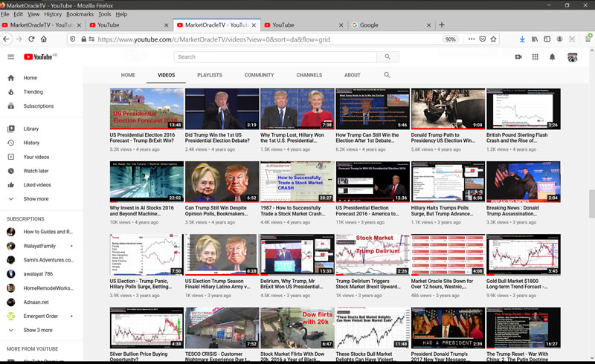Expand Show 3 more subscriptions
The image size is (595, 364).
coord(38,330)
